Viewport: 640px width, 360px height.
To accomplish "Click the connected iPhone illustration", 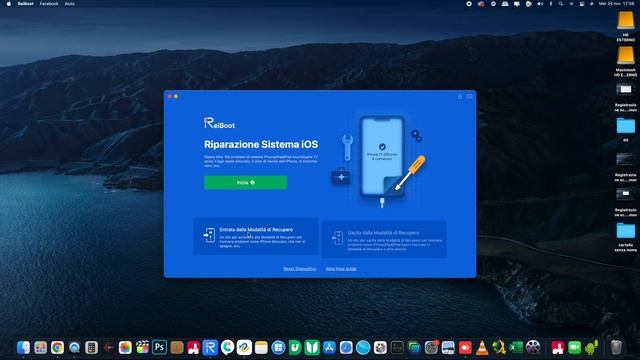I will pos(382,157).
